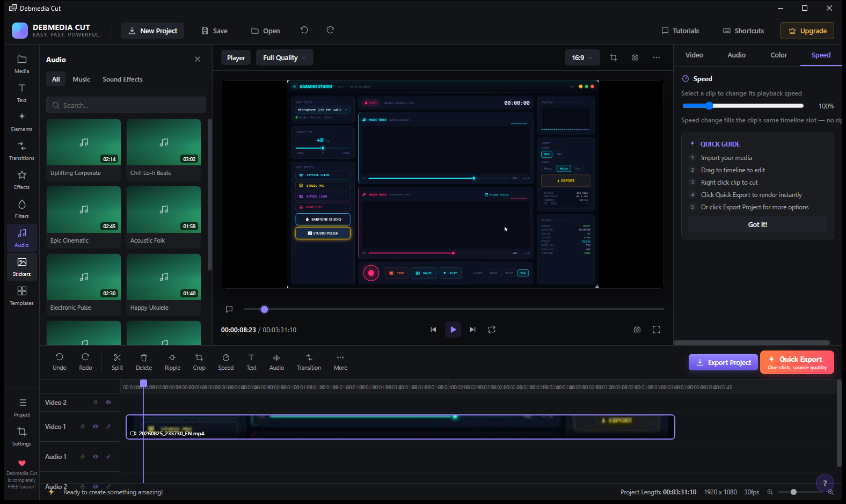The image size is (846, 504).
Task: Open the More menu in timeline toolbar
Action: [340, 362]
